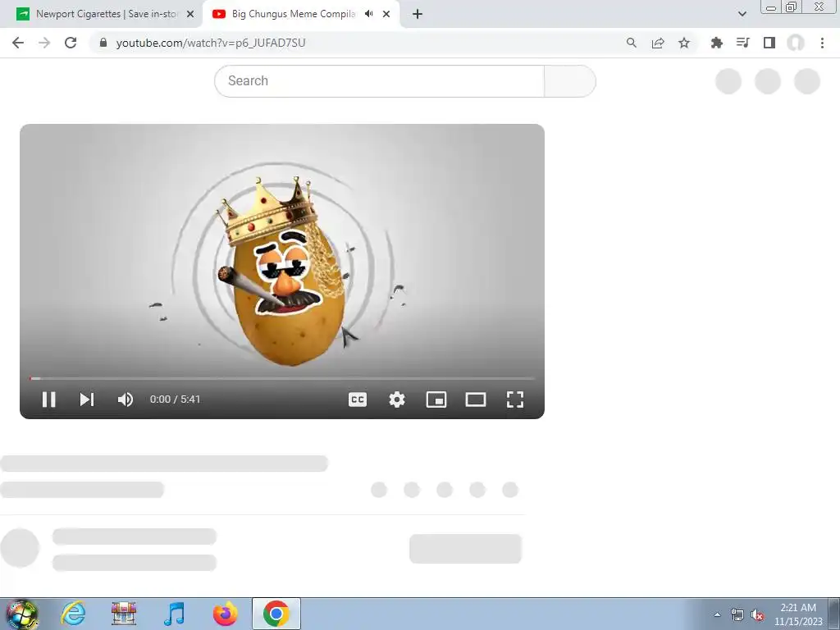Toggle the Chrome side panel
840x630 pixels.
click(x=769, y=43)
